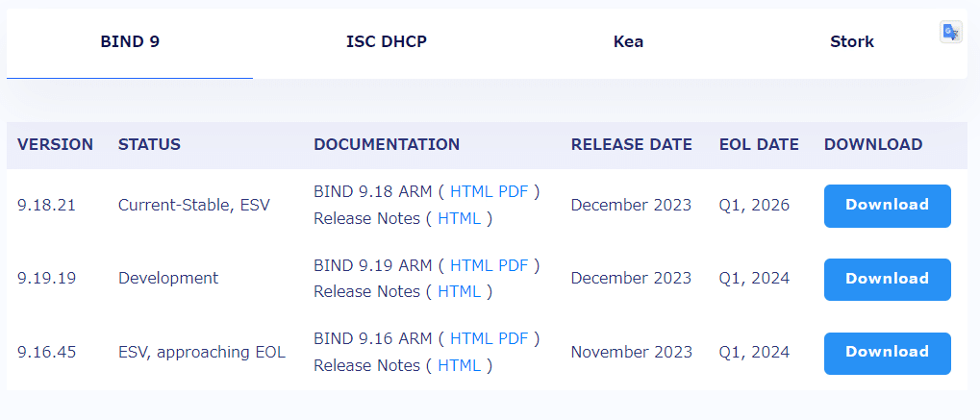Viewport: 980px width, 420px height.
Task: Click the Google Translate icon
Action: tap(950, 32)
